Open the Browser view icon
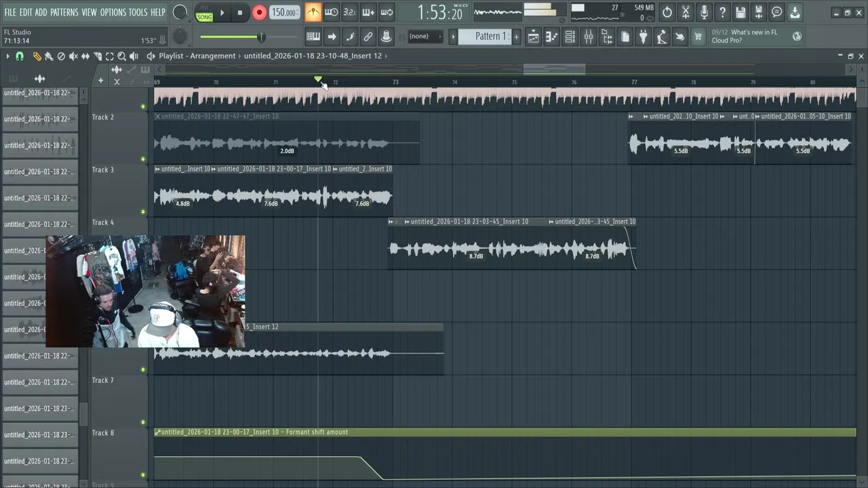868x488 pixels. (x=607, y=37)
